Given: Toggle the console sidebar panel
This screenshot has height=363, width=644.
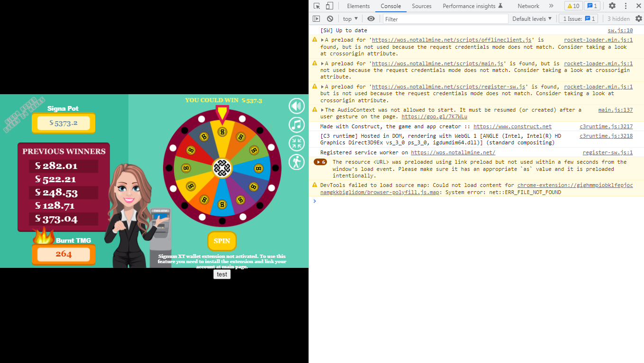Looking at the screenshot, I should coord(316,18).
